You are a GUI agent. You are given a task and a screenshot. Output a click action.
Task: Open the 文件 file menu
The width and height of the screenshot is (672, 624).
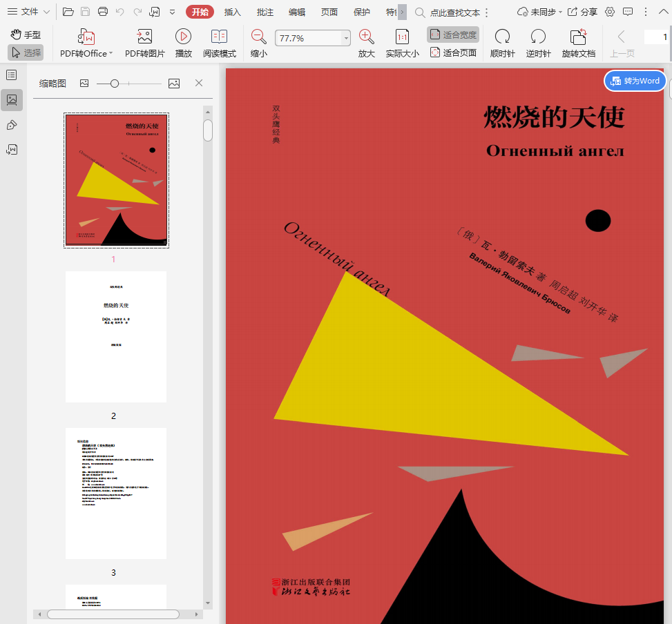29,12
